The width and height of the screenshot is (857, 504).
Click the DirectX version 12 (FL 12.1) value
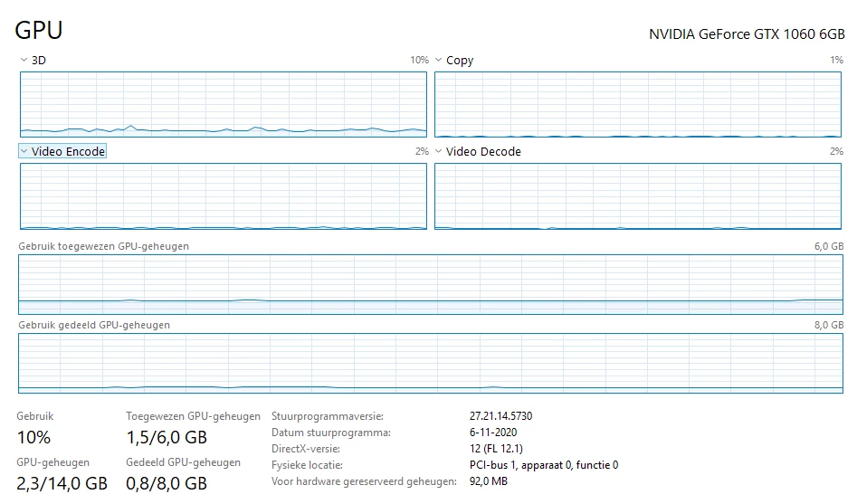496,449
